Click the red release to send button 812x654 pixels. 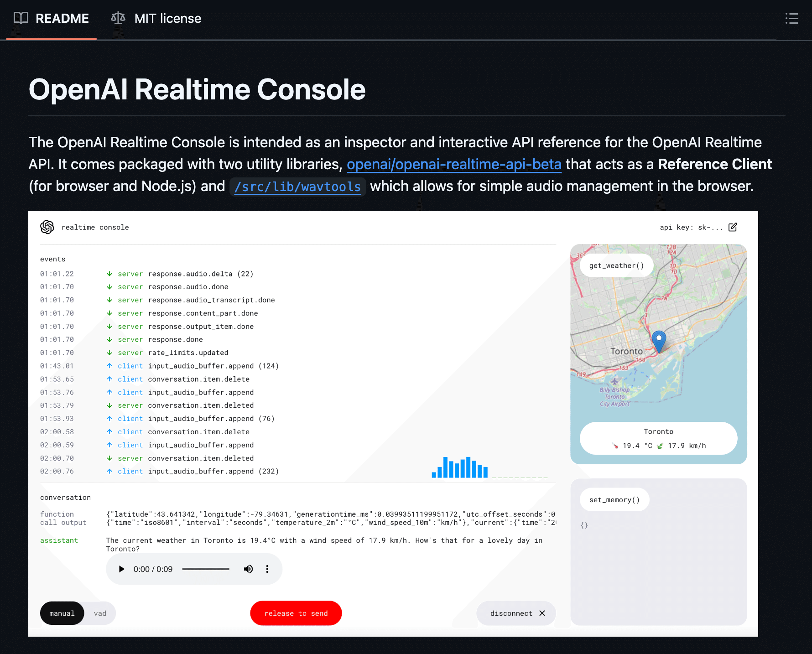(296, 613)
